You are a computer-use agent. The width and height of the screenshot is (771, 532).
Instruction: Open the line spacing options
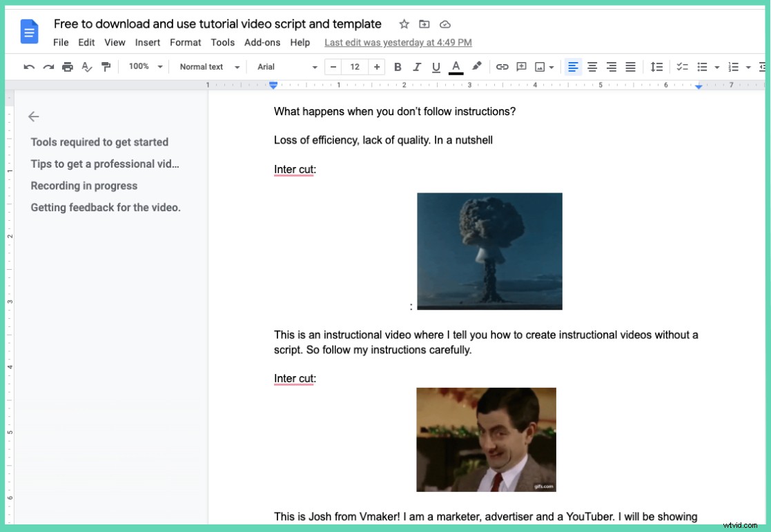coord(656,66)
